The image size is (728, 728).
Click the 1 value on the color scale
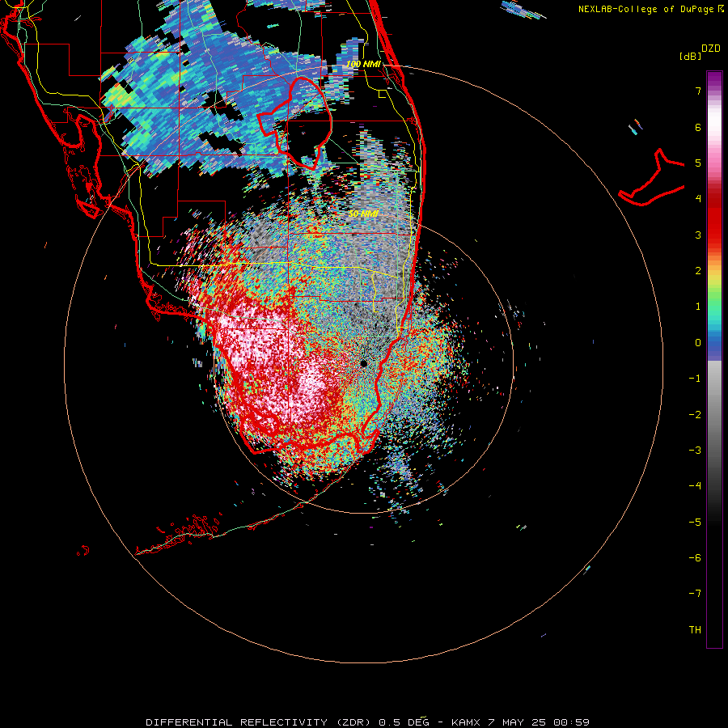698,307
